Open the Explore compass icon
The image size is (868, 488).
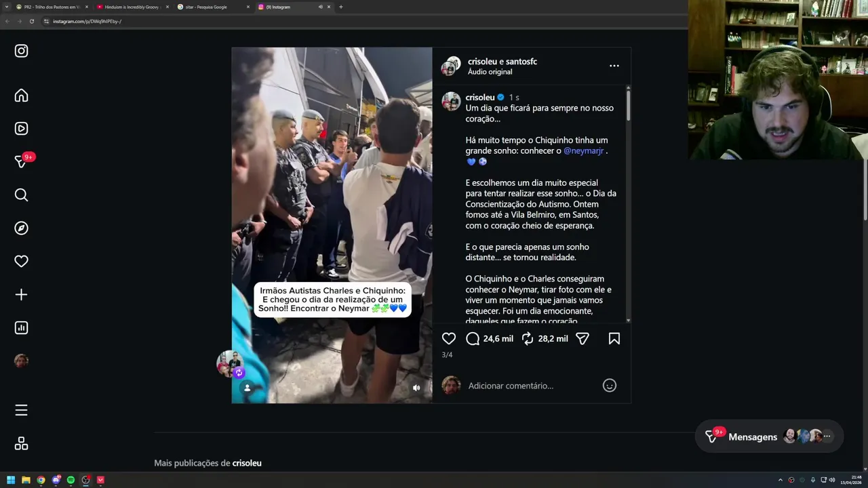[x=21, y=228]
